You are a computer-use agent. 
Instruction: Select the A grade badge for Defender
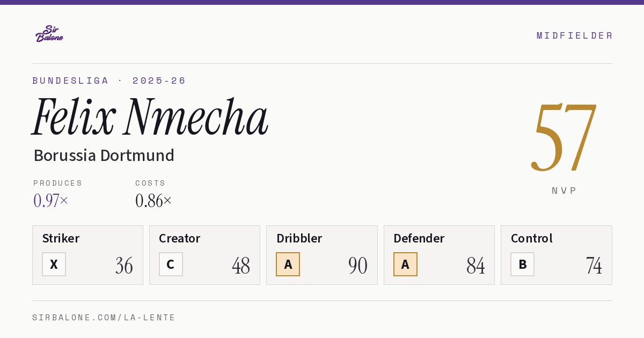405,264
